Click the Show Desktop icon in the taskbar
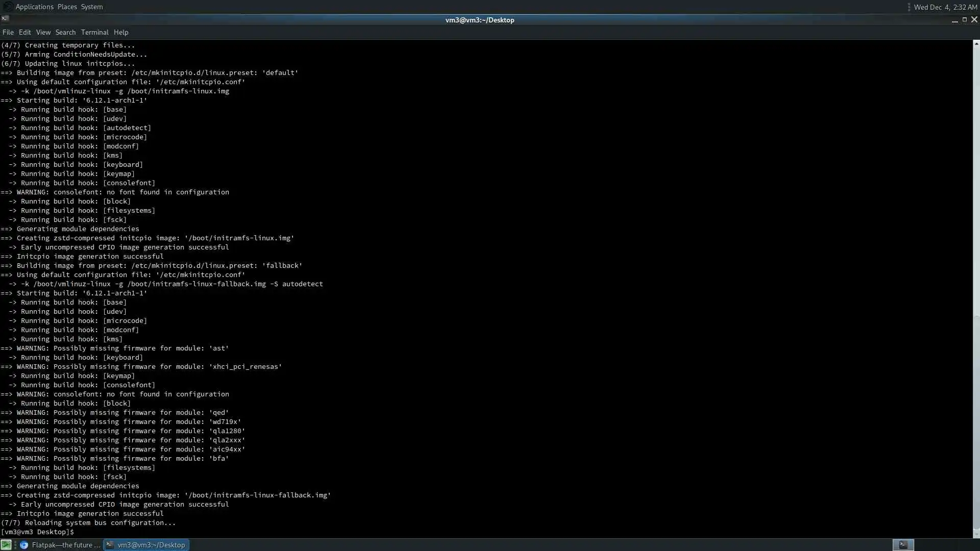Screen dimensions: 980x551 click(x=6, y=545)
